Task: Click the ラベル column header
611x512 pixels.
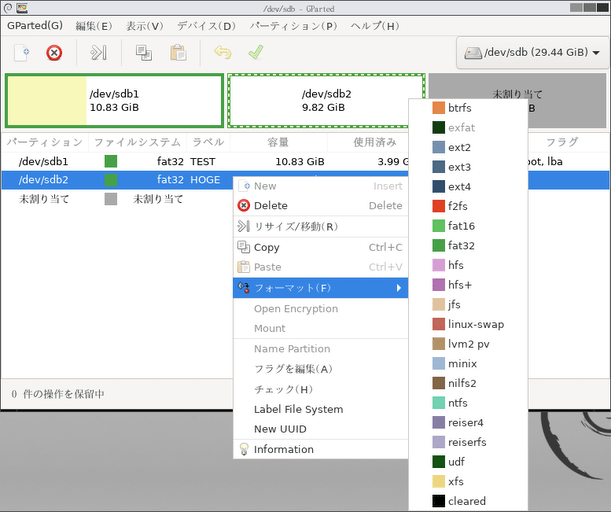Action: 208,142
